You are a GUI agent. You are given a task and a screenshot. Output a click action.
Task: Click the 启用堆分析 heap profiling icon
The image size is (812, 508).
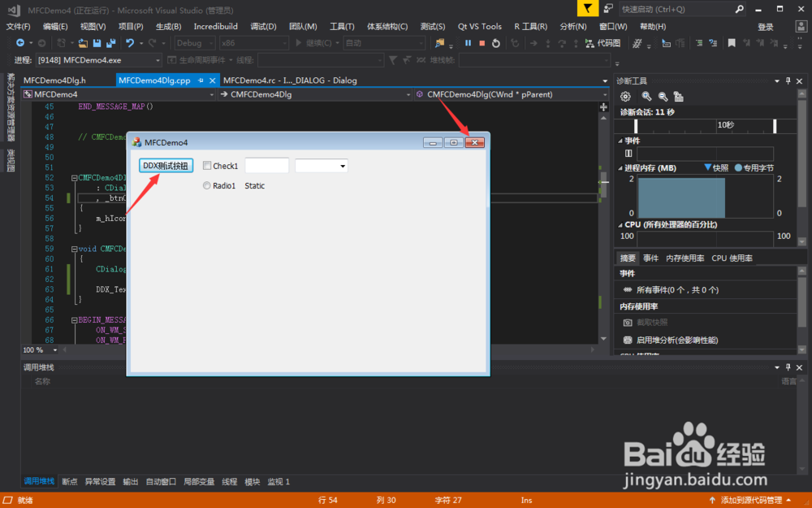(x=628, y=340)
